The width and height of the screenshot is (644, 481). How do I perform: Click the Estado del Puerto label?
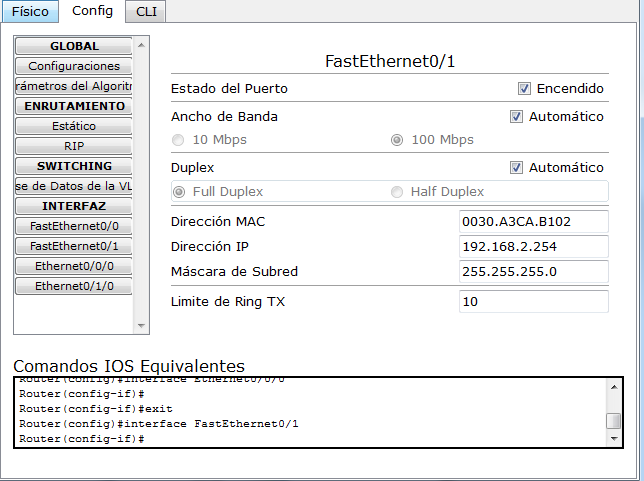click(229, 89)
